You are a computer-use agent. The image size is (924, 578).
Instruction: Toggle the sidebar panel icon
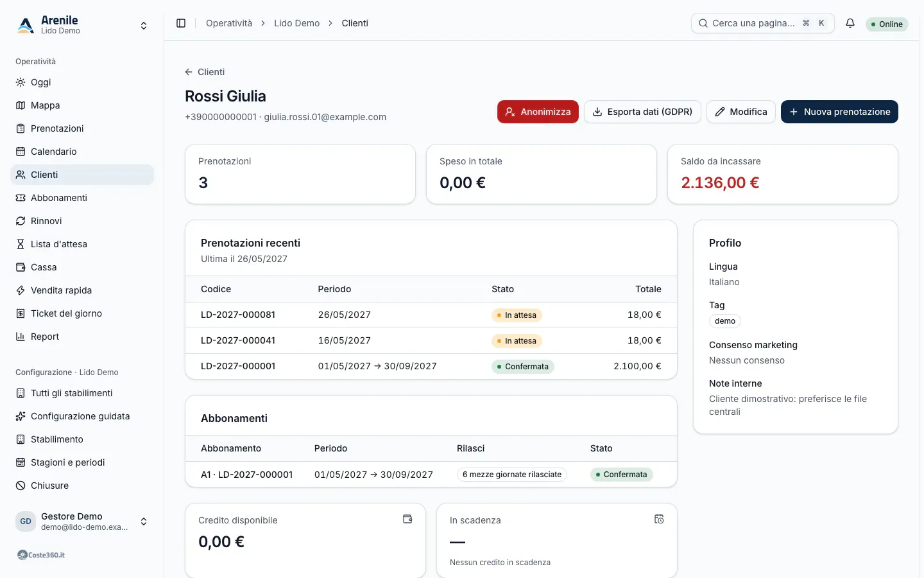click(181, 23)
